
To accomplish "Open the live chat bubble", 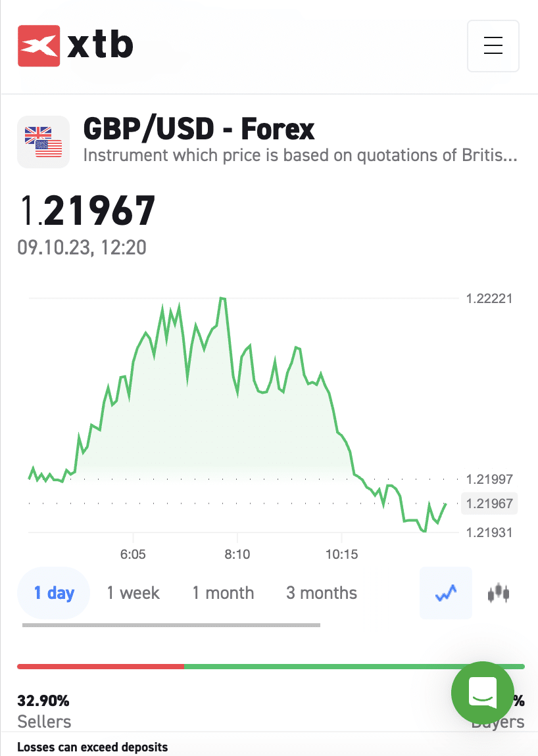I will (x=482, y=692).
